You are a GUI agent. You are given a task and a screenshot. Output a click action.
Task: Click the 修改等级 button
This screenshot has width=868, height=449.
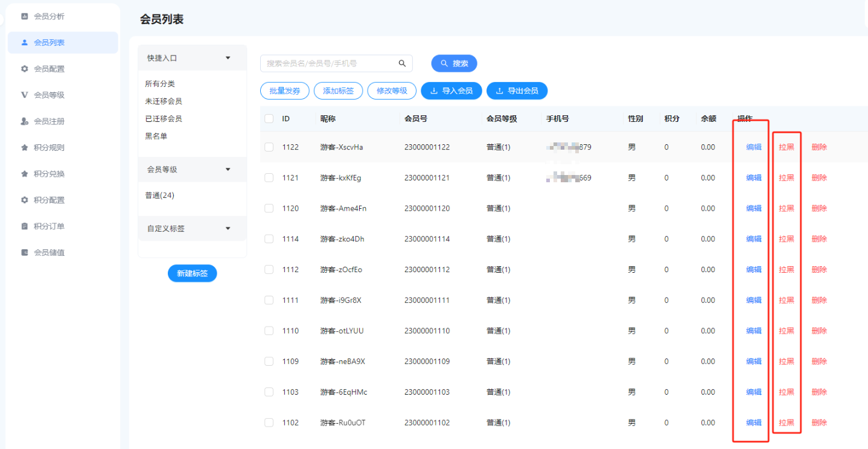(392, 91)
